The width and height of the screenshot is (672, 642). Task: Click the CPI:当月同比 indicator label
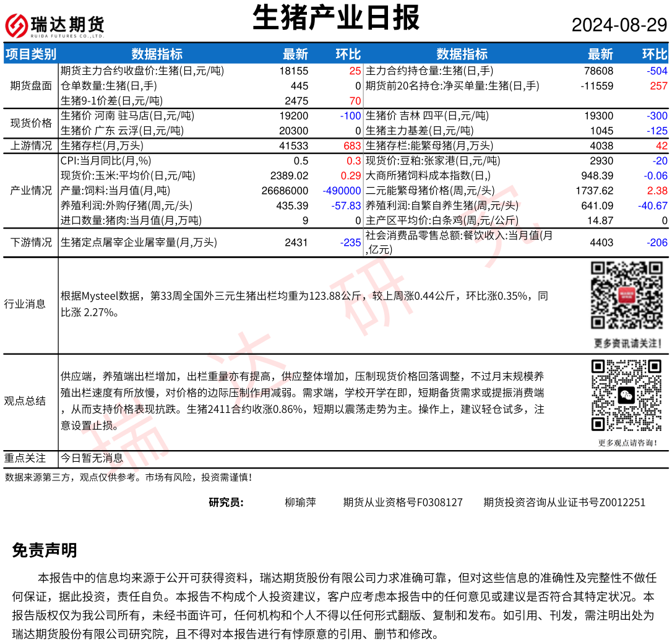pyautogui.click(x=106, y=161)
